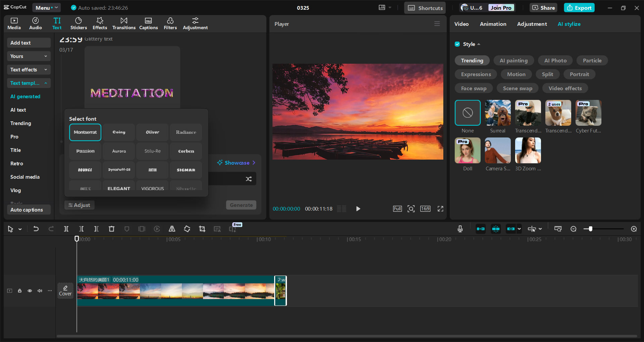Select the Split tool

click(66, 229)
